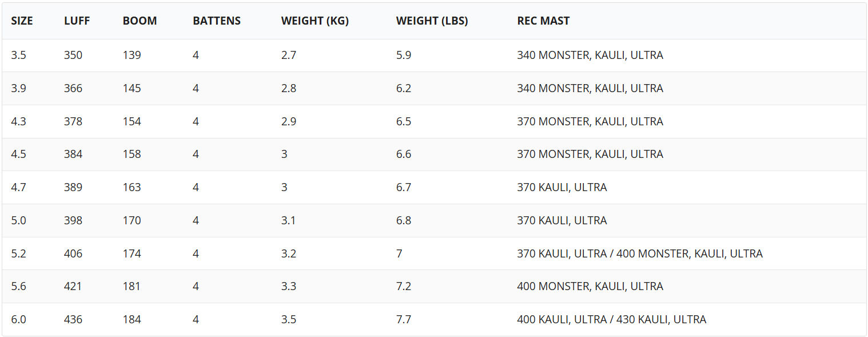Screen dimensions: 868x337
Task: Click the 370 KAULI, ULTRA text for size 4.7
Action: [x=562, y=188]
